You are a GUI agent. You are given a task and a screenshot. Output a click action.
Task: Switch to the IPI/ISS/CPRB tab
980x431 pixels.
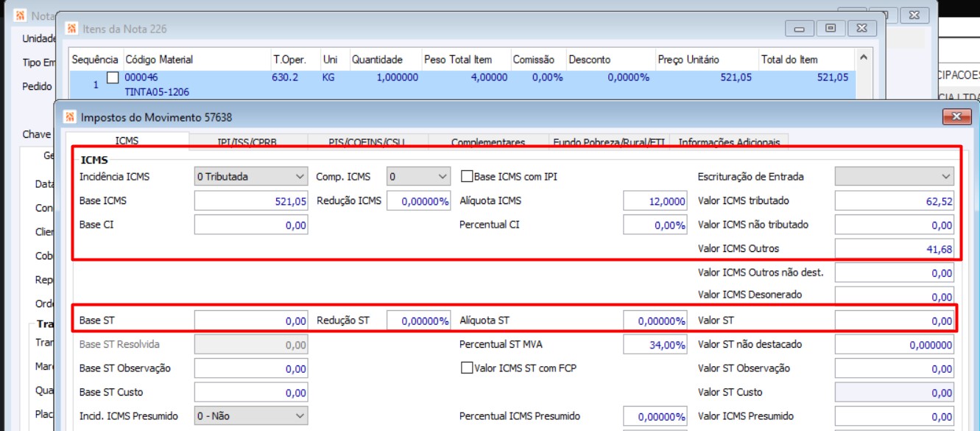pos(247,141)
